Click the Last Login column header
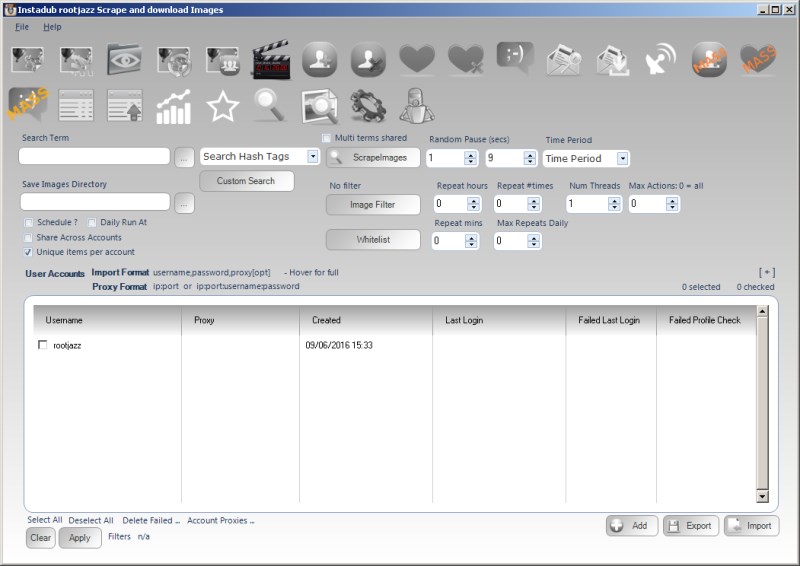 (499, 320)
